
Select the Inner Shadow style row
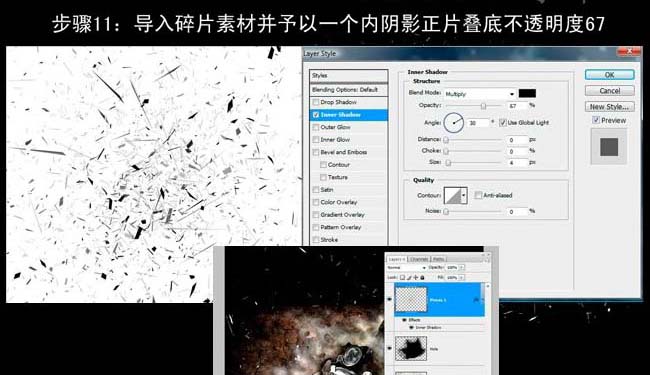click(349, 115)
